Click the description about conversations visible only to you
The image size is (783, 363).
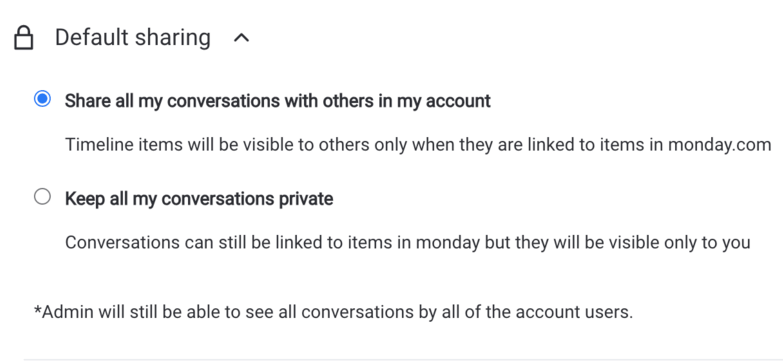tap(407, 243)
